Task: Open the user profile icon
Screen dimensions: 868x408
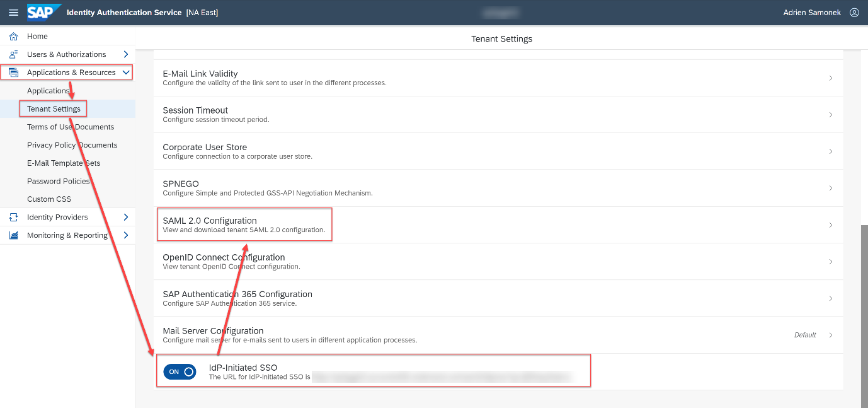Action: coord(854,13)
